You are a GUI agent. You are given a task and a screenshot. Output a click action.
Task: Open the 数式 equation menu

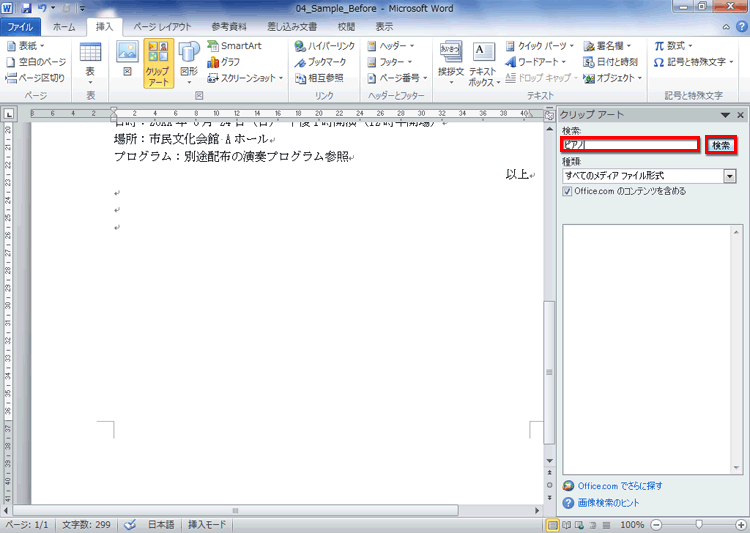tap(673, 46)
